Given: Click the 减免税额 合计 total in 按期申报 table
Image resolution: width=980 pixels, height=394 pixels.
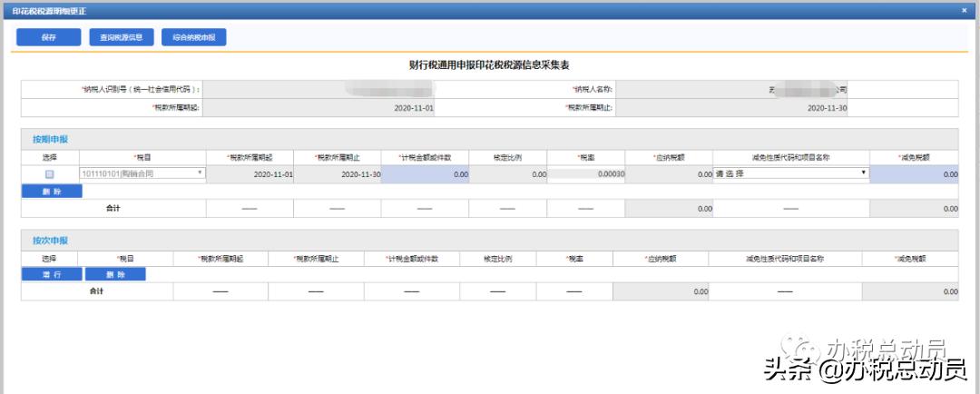Looking at the screenshot, I should click(914, 208).
